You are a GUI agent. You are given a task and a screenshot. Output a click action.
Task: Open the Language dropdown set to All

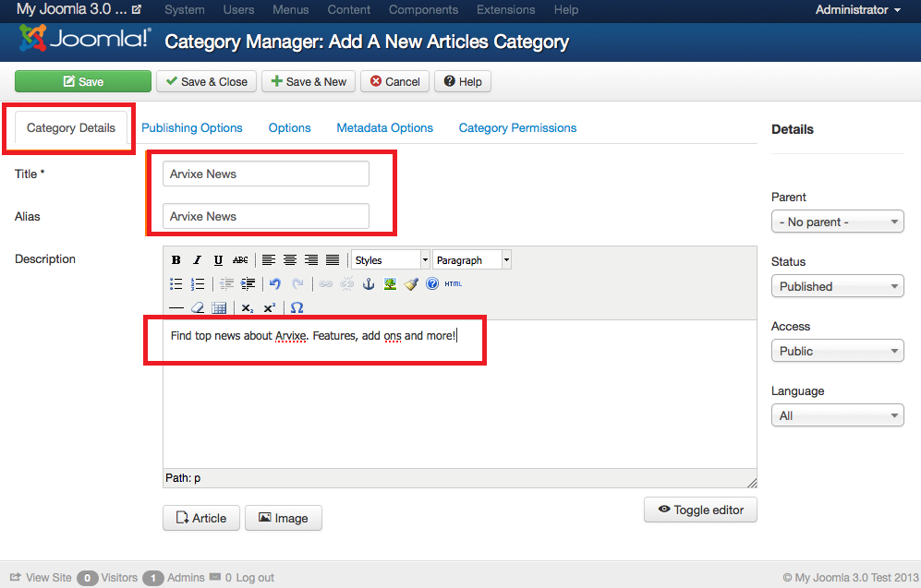click(837, 415)
